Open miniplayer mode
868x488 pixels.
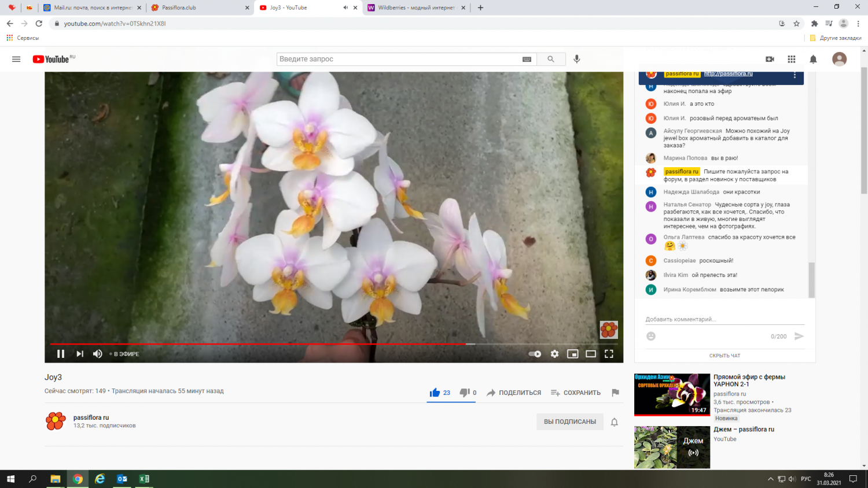click(572, 354)
